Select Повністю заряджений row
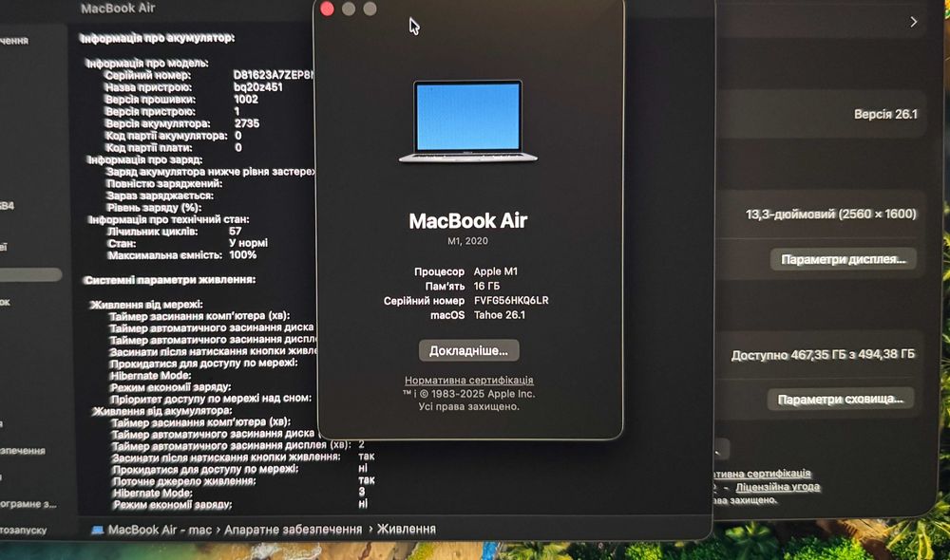This screenshot has height=560, width=950. point(164,183)
